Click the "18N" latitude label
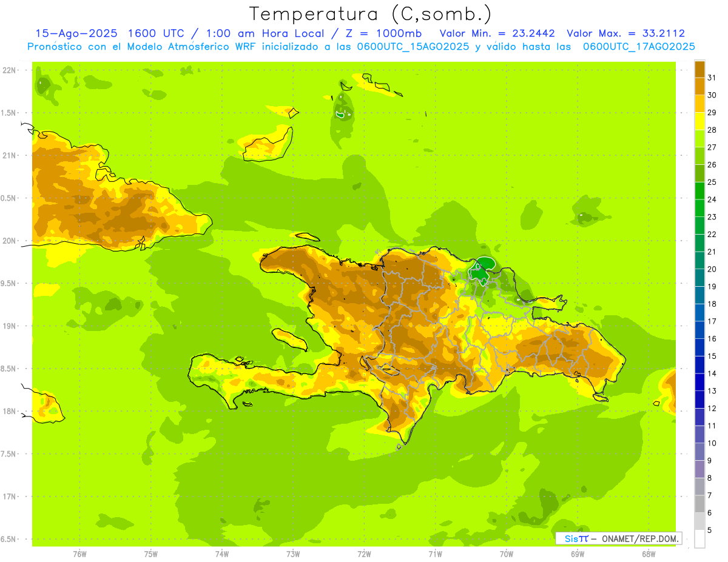Viewport: 728px width, 562px height. tap(10, 411)
